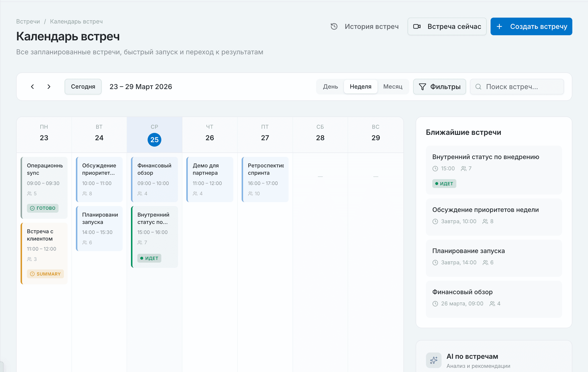588x372 pixels.
Task: Click the checkmark icon in «ГОТОВО» badge
Action: pos(33,208)
